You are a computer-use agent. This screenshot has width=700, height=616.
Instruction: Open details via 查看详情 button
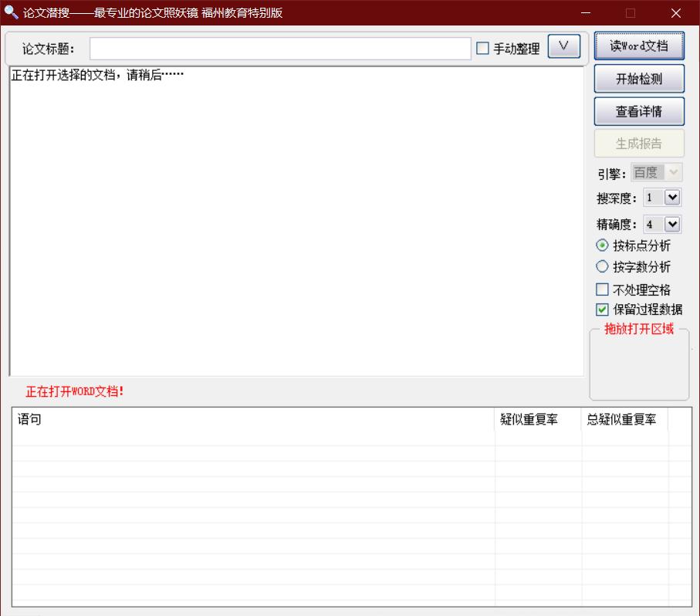(639, 111)
